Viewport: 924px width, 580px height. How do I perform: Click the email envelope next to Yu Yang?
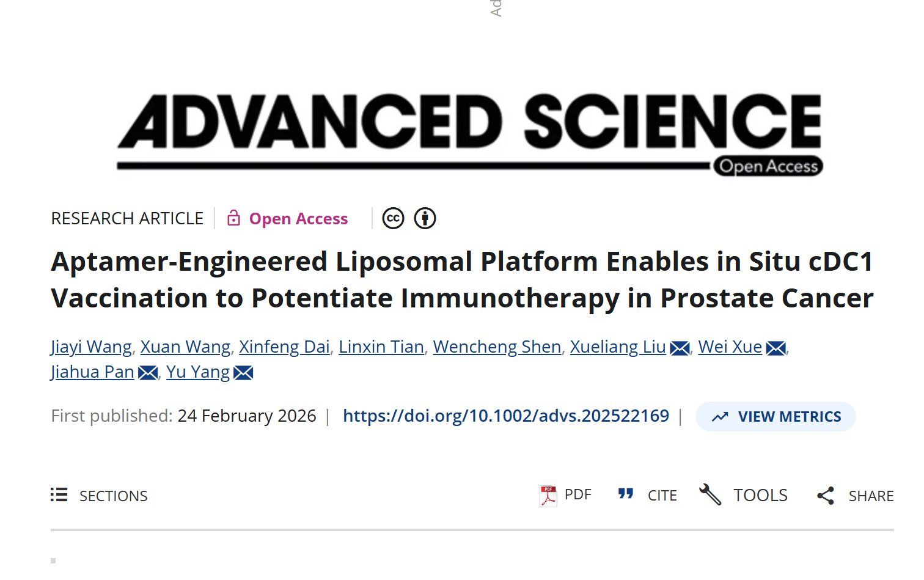click(x=243, y=373)
